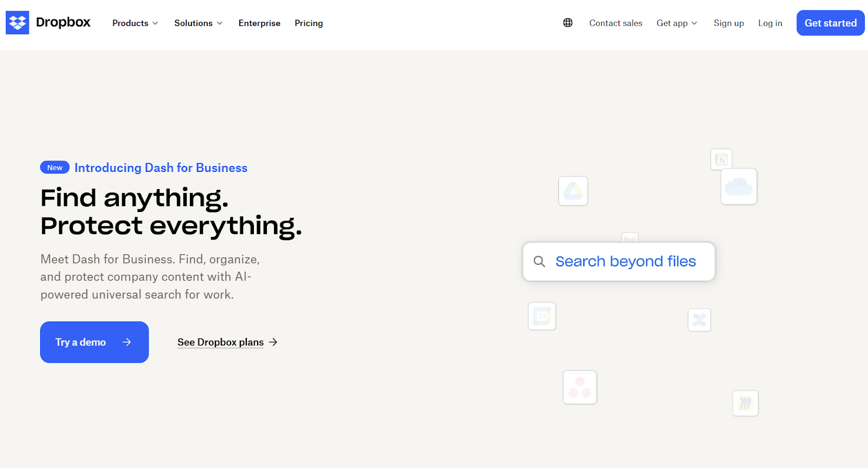The width and height of the screenshot is (868, 468).
Task: Click the Search beyond files box
Action: [x=619, y=261]
